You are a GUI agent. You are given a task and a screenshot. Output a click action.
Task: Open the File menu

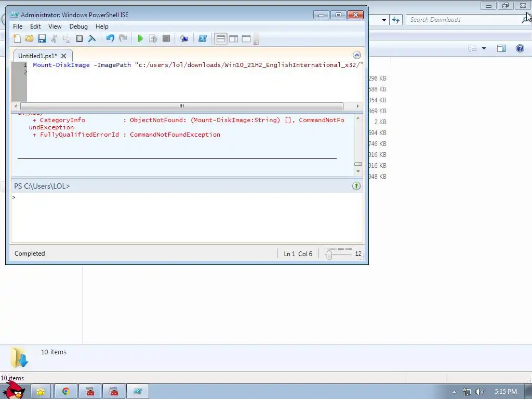click(x=18, y=26)
